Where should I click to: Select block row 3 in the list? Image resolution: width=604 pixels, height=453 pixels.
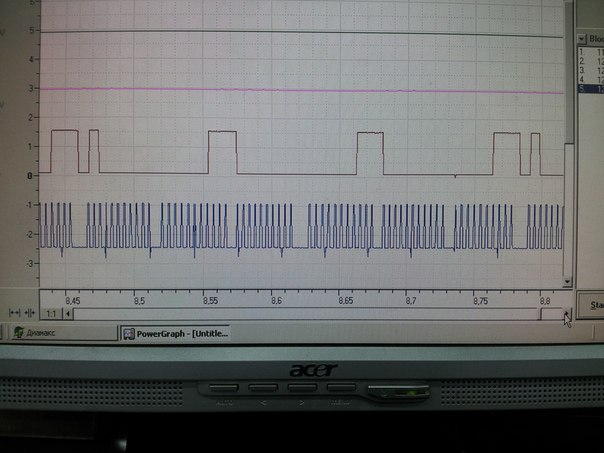pyautogui.click(x=591, y=70)
